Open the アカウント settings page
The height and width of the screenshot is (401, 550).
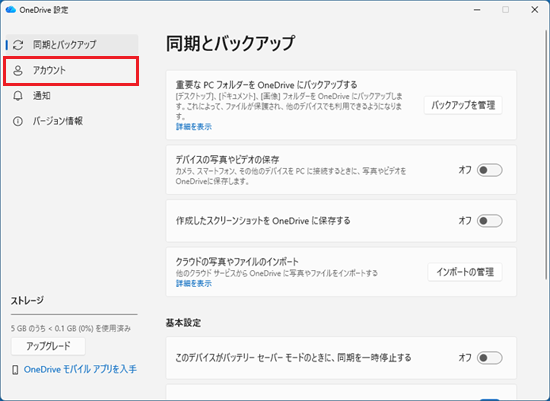71,71
